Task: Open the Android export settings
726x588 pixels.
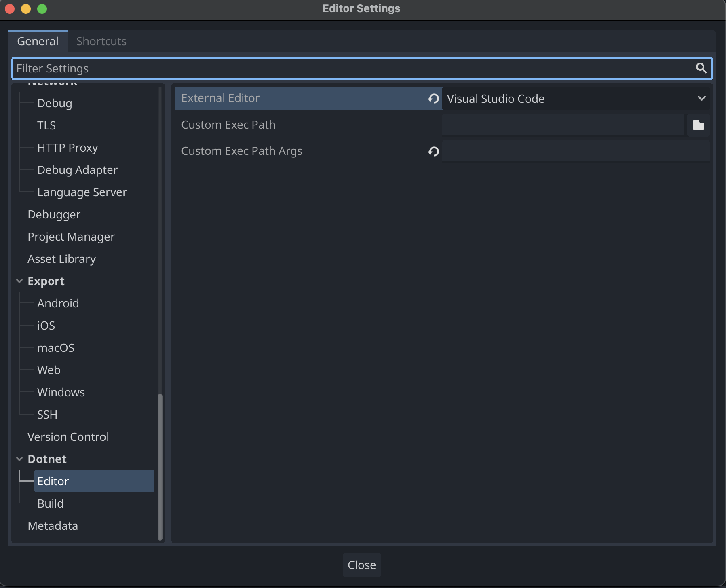Action: (58, 303)
